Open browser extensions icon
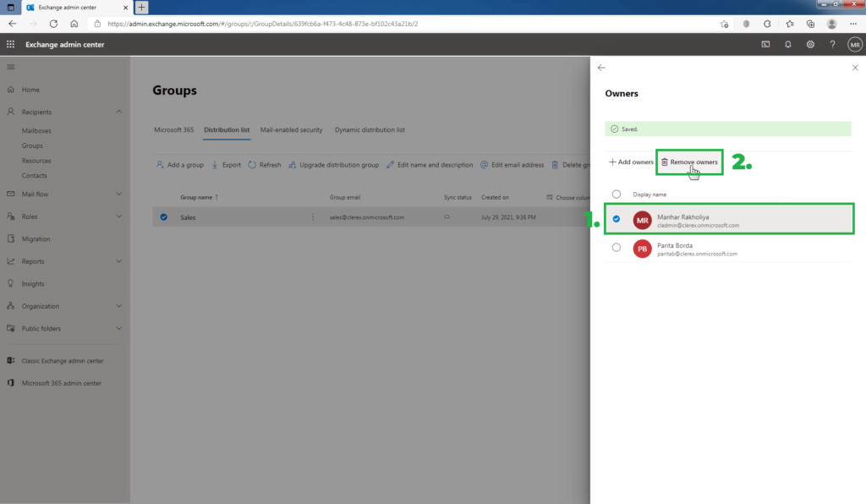Viewport: 866px width, 504px height. (x=767, y=24)
